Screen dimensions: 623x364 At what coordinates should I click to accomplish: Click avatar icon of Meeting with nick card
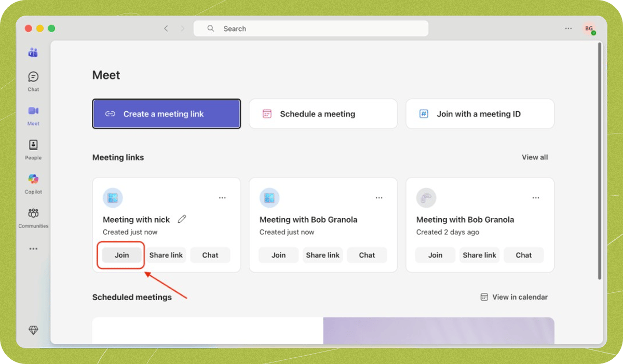tap(113, 198)
